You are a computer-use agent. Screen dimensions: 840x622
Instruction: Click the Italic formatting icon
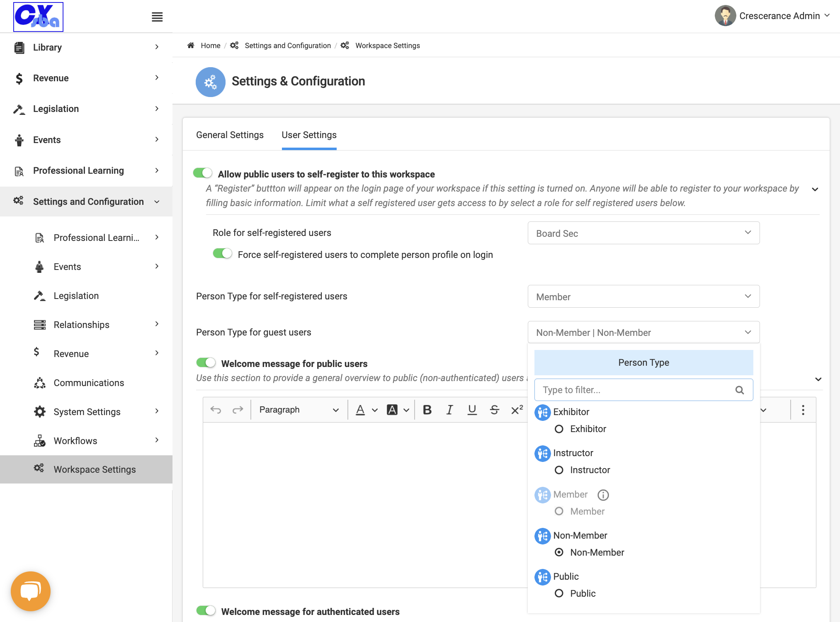point(449,410)
